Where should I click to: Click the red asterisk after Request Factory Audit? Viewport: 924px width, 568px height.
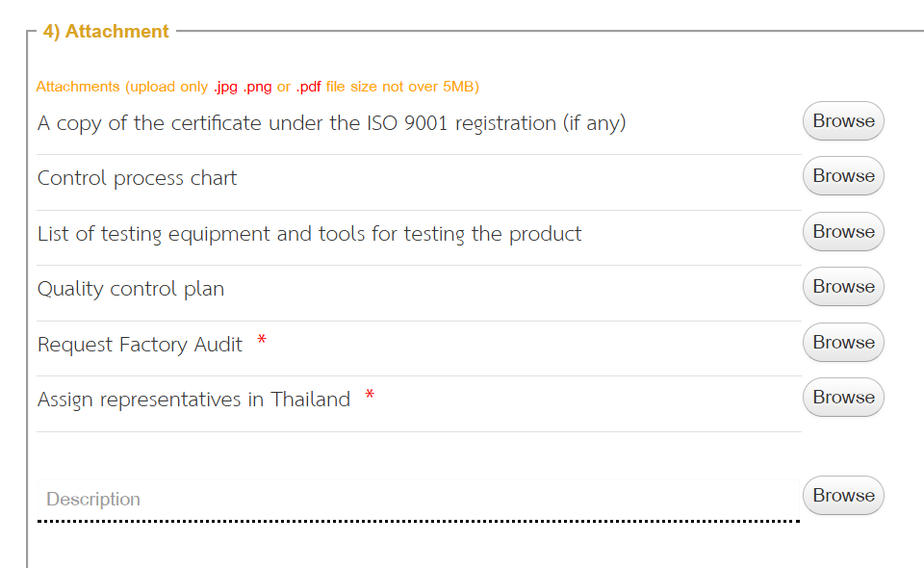point(262,341)
